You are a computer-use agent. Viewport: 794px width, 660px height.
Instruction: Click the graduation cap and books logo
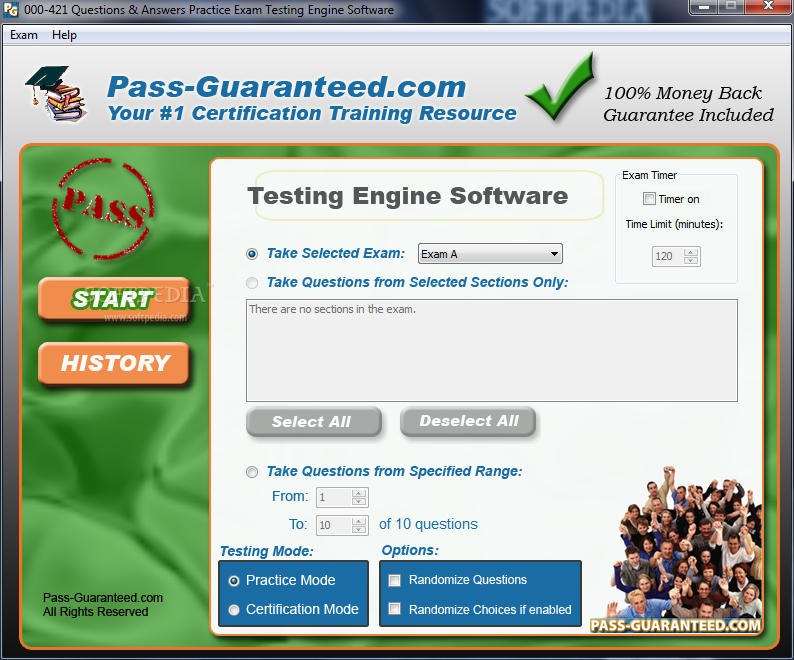tap(56, 93)
